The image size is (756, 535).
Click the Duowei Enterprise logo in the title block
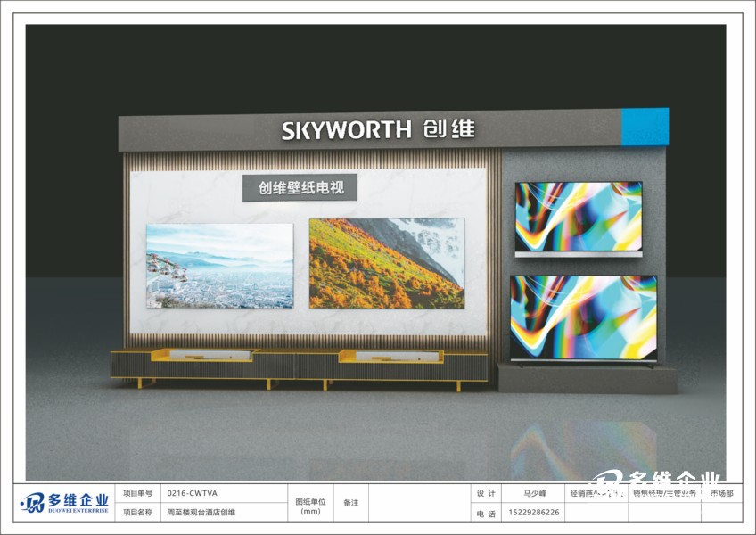64,503
